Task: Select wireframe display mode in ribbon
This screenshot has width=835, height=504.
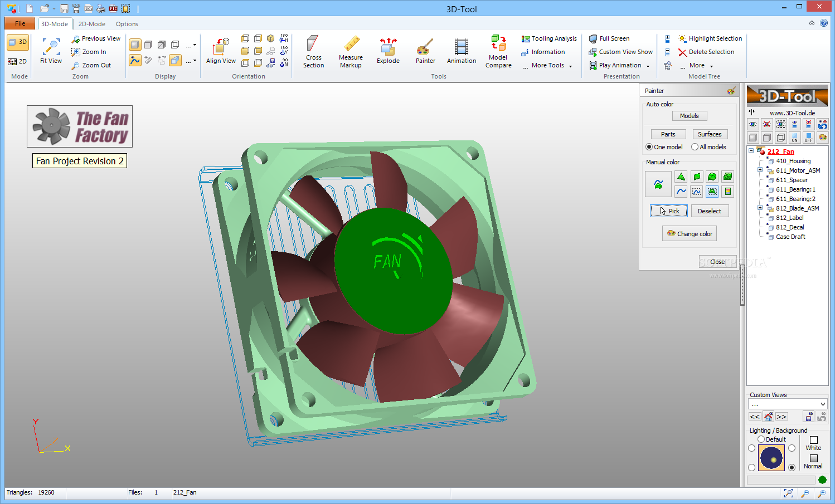Action: pyautogui.click(x=175, y=45)
